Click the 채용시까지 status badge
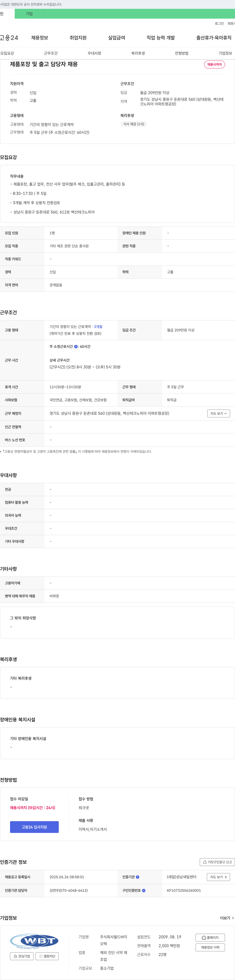 pyautogui.click(x=214, y=65)
